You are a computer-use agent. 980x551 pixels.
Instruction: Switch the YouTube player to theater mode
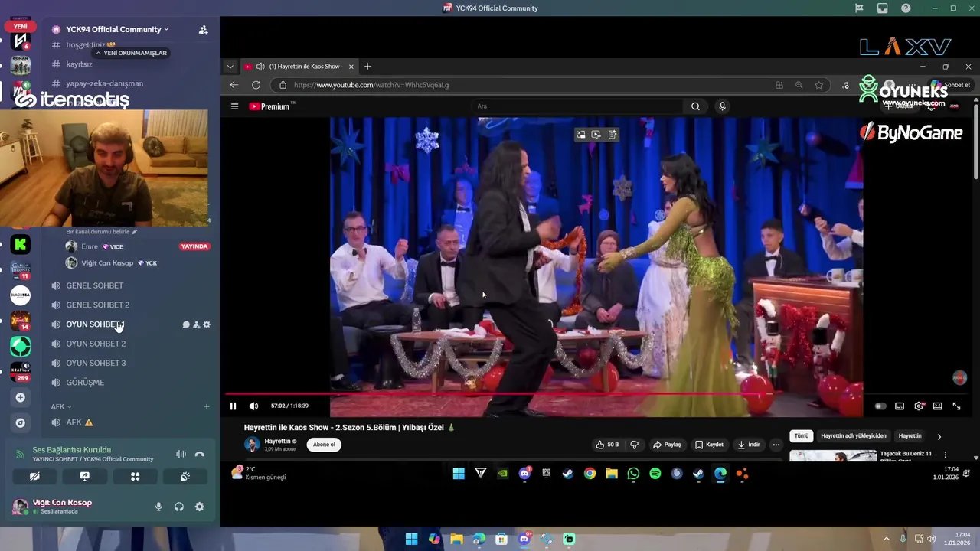click(x=937, y=406)
